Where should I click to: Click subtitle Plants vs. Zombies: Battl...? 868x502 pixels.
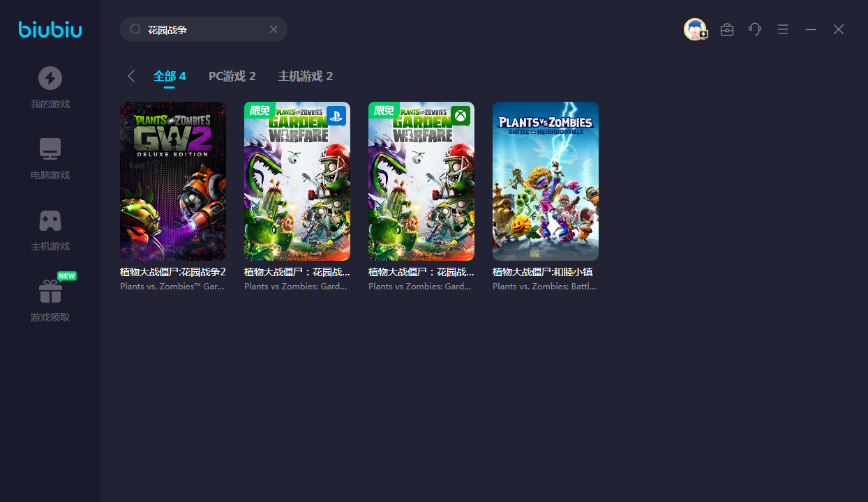[x=544, y=286]
